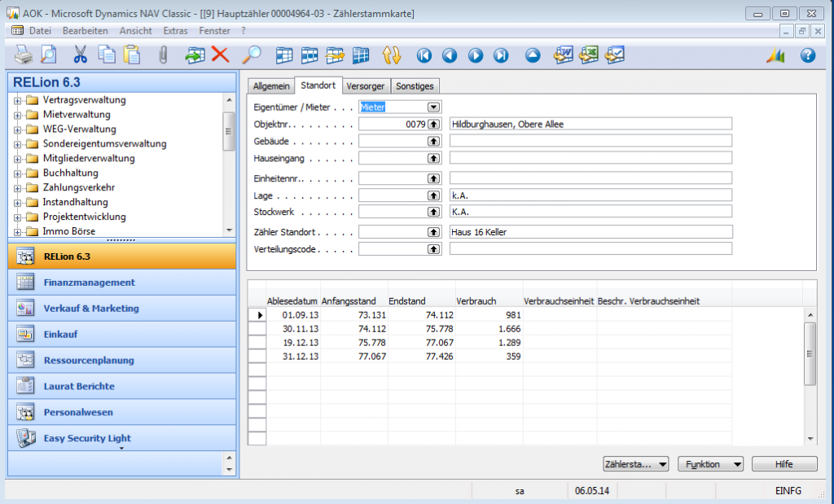The width and height of the screenshot is (834, 504).
Task: Open the Zählersta... menu button
Action: (636, 464)
